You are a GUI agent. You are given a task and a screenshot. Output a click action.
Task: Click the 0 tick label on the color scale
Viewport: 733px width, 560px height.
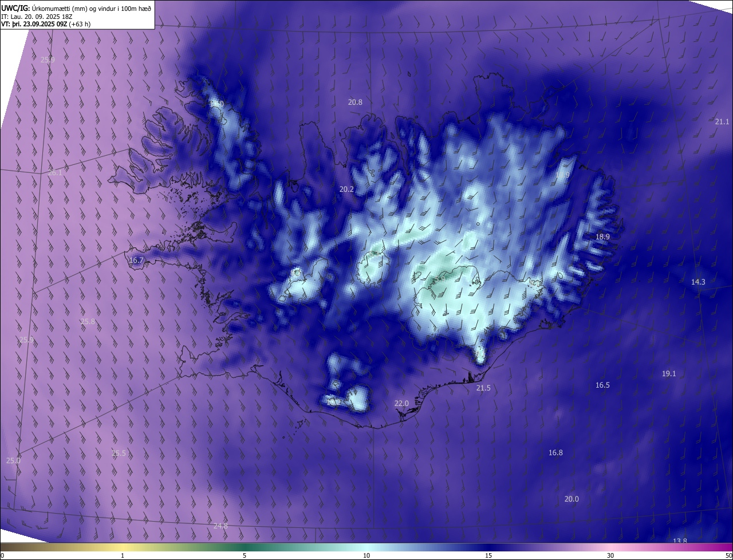2,555
